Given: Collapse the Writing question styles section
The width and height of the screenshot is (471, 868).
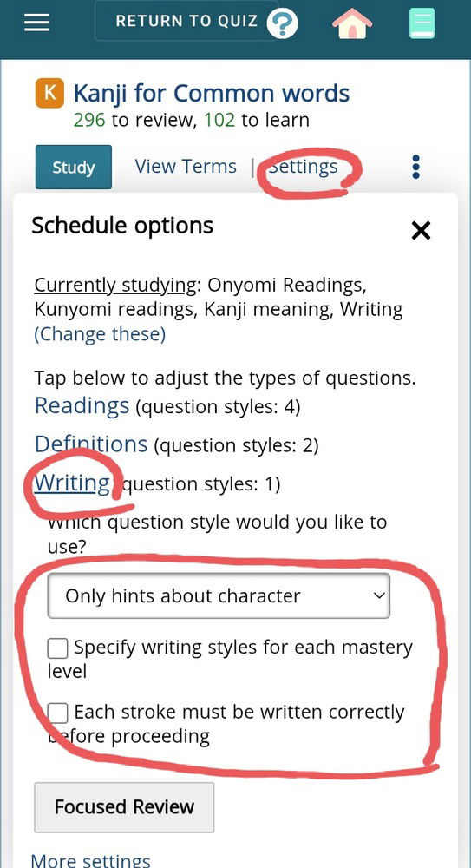Looking at the screenshot, I should tap(72, 483).
